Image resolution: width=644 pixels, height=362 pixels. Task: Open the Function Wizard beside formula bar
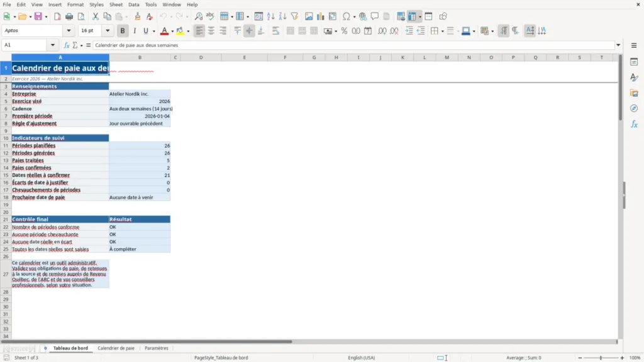67,45
